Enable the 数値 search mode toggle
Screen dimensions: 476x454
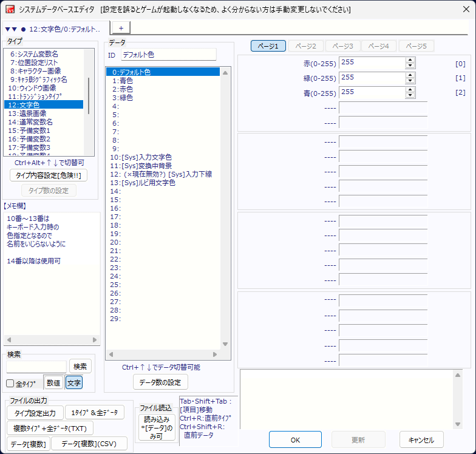[x=53, y=383]
